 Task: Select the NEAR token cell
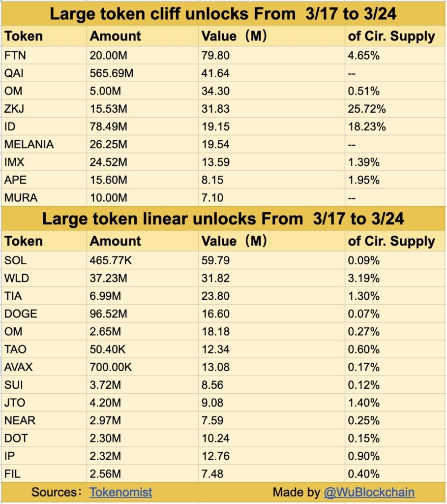pos(20,420)
